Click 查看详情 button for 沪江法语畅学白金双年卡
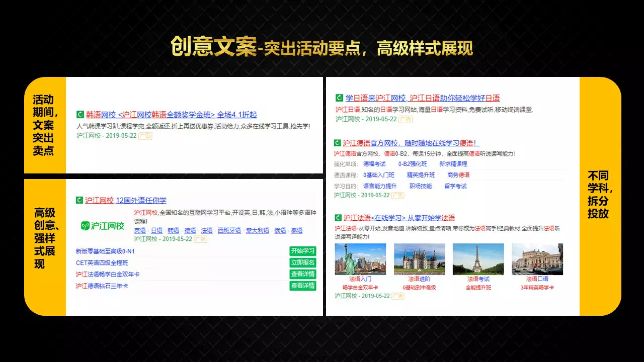This screenshot has height=362, width=644. 303,274
